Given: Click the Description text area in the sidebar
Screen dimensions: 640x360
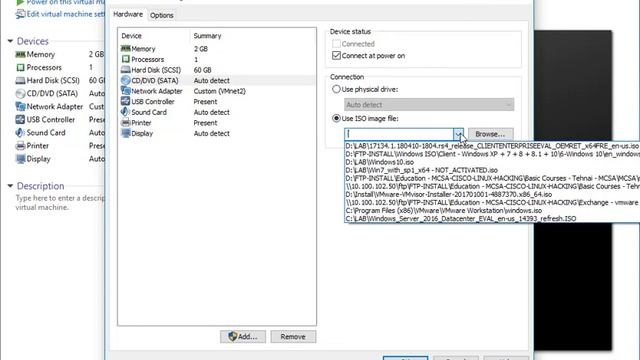Looking at the screenshot, I should [x=60, y=202].
